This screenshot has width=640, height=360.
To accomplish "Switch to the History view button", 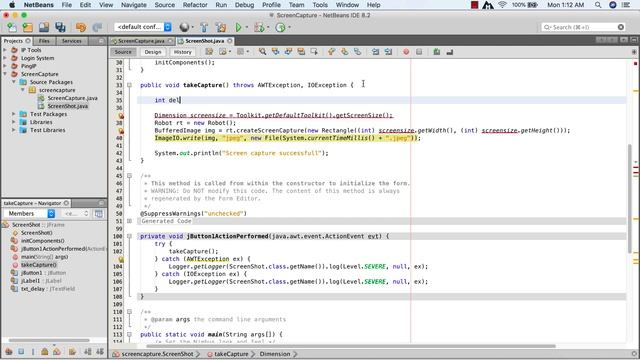I will pos(182,52).
